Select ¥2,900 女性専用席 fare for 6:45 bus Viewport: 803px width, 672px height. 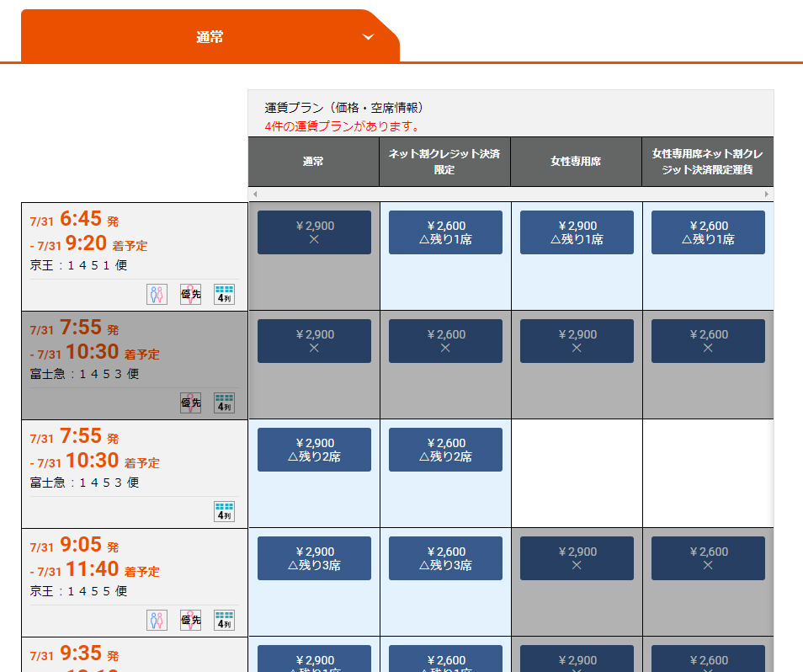(x=577, y=232)
